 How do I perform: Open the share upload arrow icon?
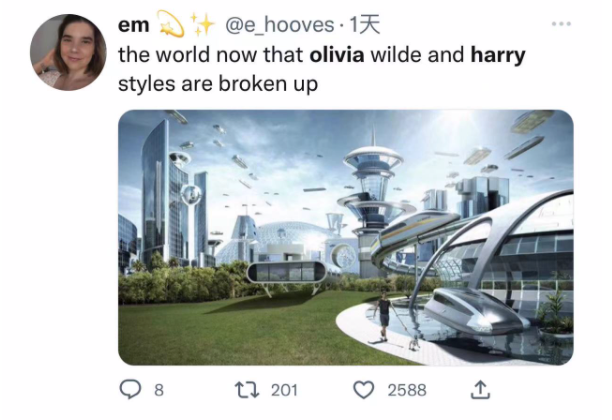point(480,390)
